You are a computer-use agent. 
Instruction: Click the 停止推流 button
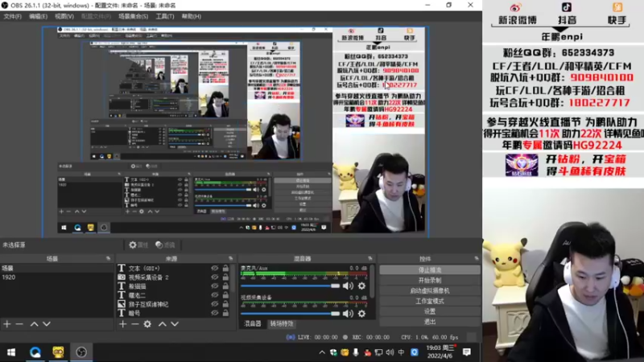(x=430, y=270)
